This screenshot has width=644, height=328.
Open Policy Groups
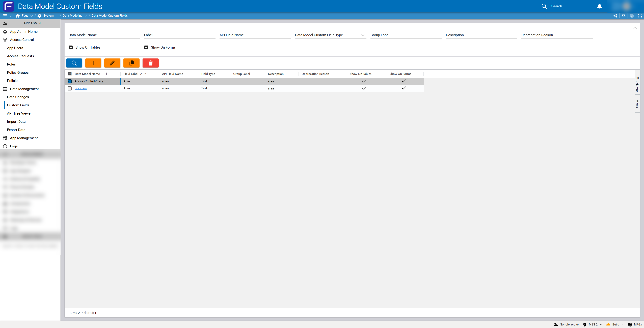(x=18, y=72)
